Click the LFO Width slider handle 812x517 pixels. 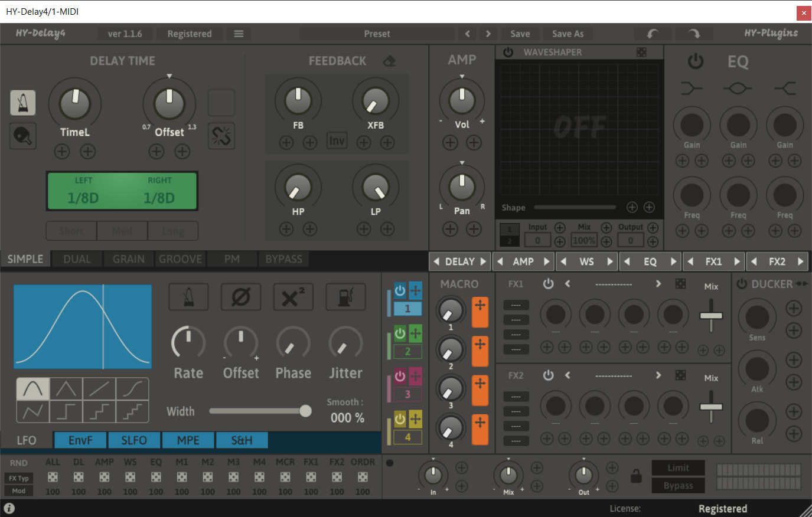305,411
